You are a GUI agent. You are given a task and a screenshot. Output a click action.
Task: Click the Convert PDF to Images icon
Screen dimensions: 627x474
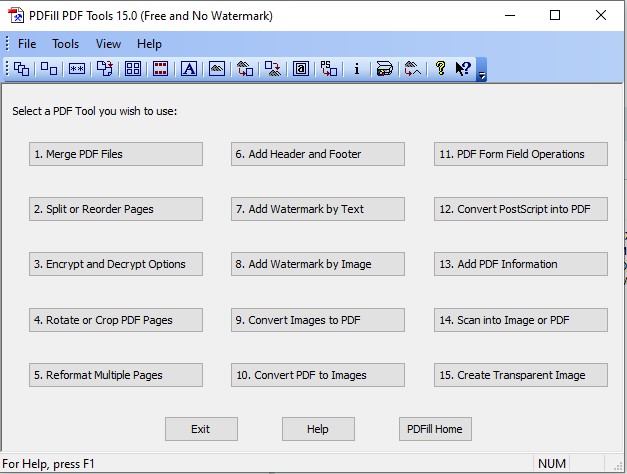coord(273,69)
